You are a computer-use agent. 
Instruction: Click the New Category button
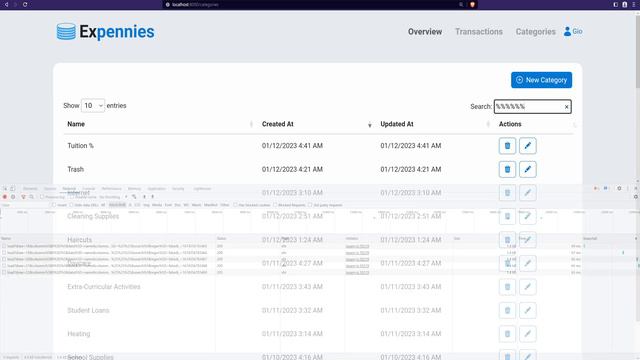(541, 80)
